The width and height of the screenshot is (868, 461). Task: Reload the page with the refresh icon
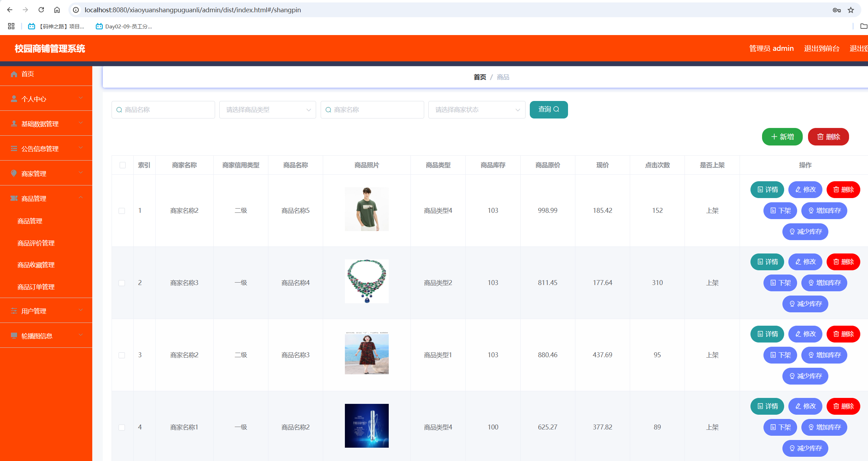point(41,10)
